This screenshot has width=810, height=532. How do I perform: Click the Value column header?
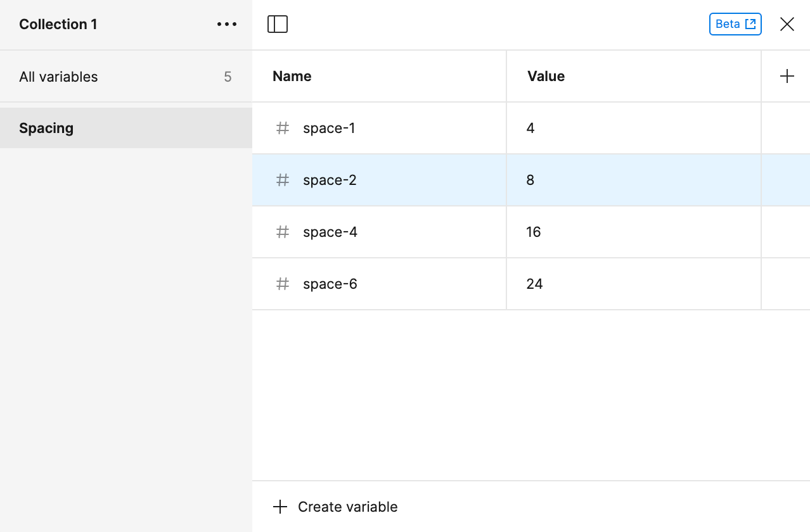click(546, 75)
